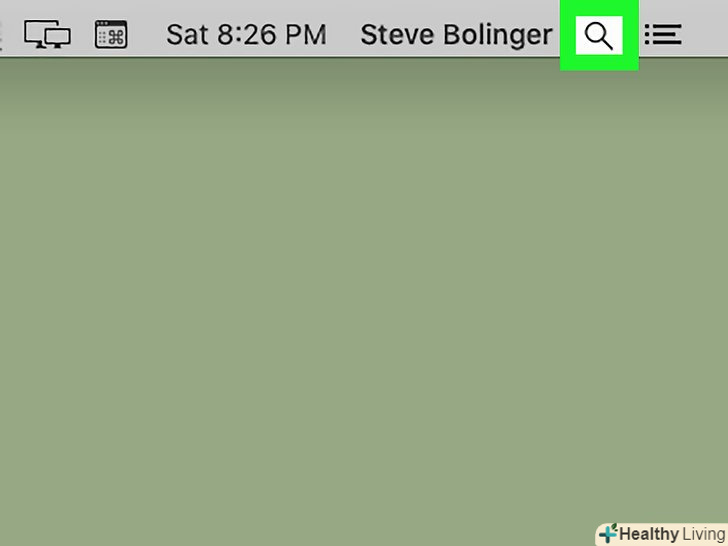Open the Notification Center list icon

pyautogui.click(x=663, y=35)
